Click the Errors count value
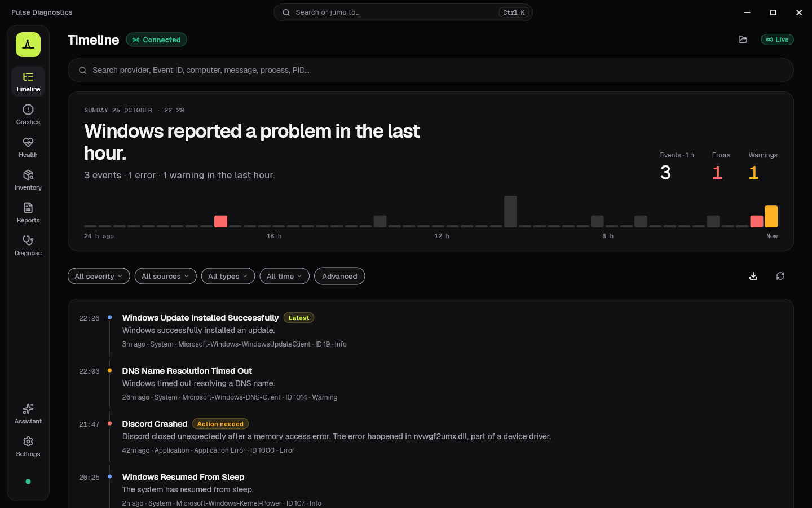The height and width of the screenshot is (508, 812). pos(717,173)
